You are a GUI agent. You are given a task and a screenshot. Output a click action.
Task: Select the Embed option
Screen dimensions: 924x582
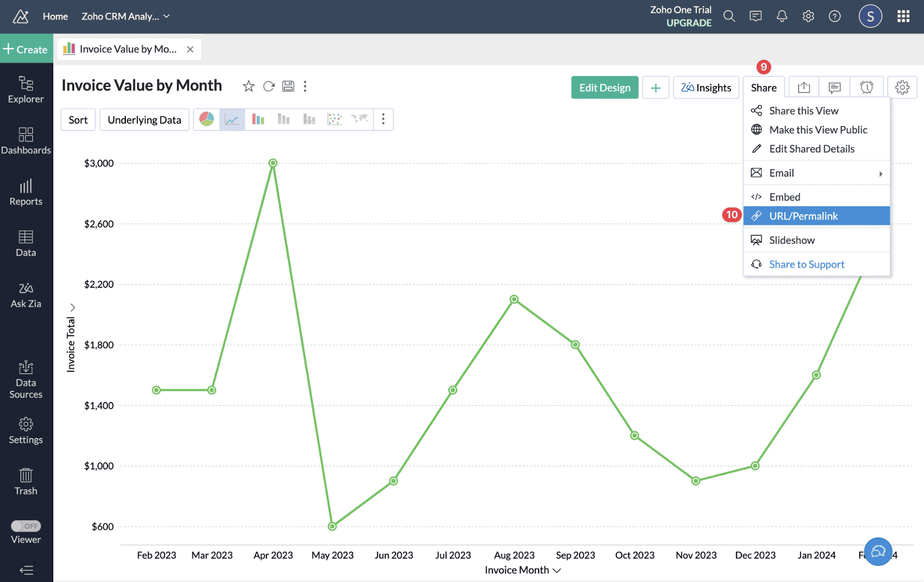coord(817,197)
